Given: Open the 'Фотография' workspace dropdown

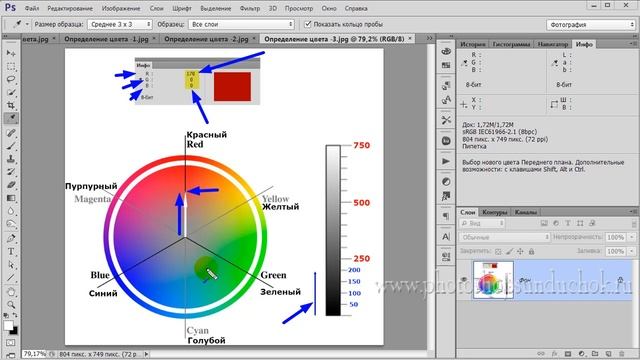Looking at the screenshot, I should coord(591,25).
